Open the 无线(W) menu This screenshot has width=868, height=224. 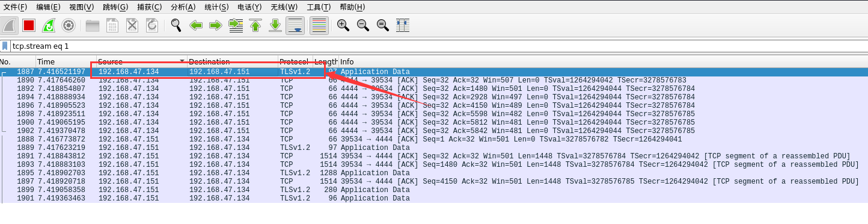[284, 7]
